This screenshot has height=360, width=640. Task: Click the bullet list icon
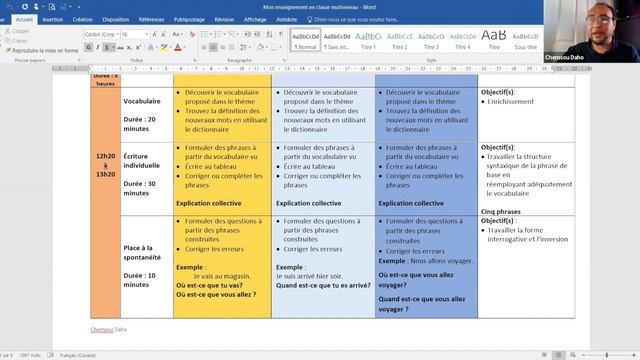205,35
